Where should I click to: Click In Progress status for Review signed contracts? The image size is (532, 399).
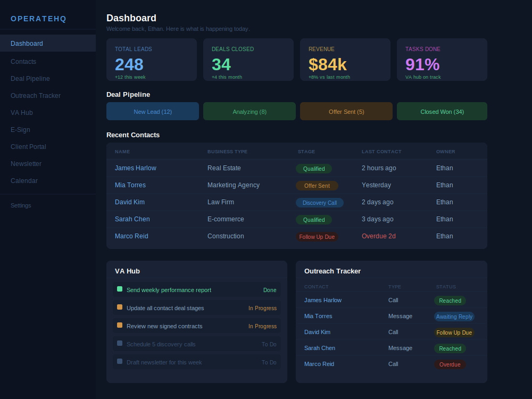click(262, 326)
